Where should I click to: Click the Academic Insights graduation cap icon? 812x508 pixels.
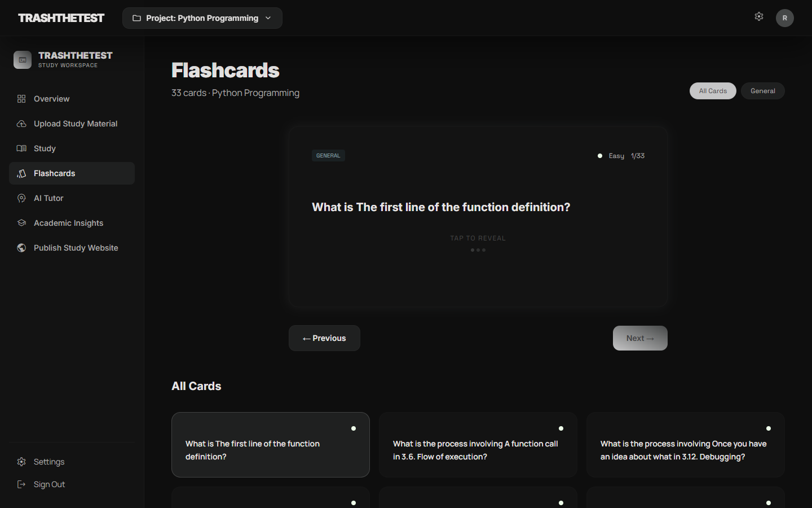coord(21,223)
